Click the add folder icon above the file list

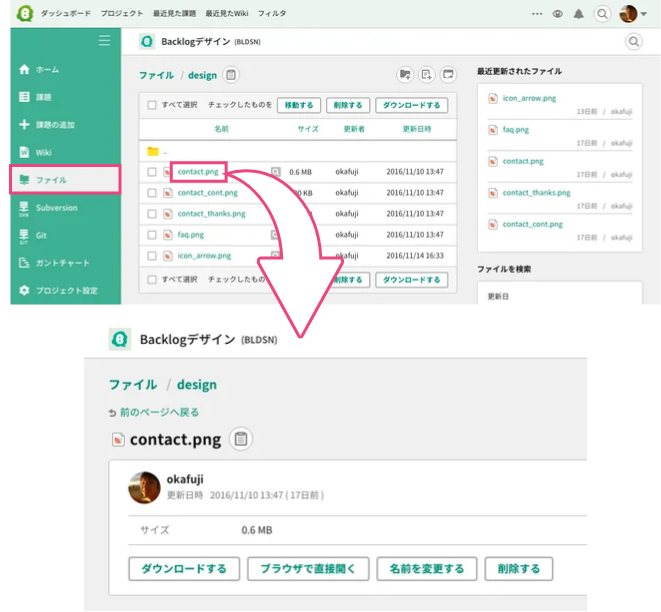(405, 75)
